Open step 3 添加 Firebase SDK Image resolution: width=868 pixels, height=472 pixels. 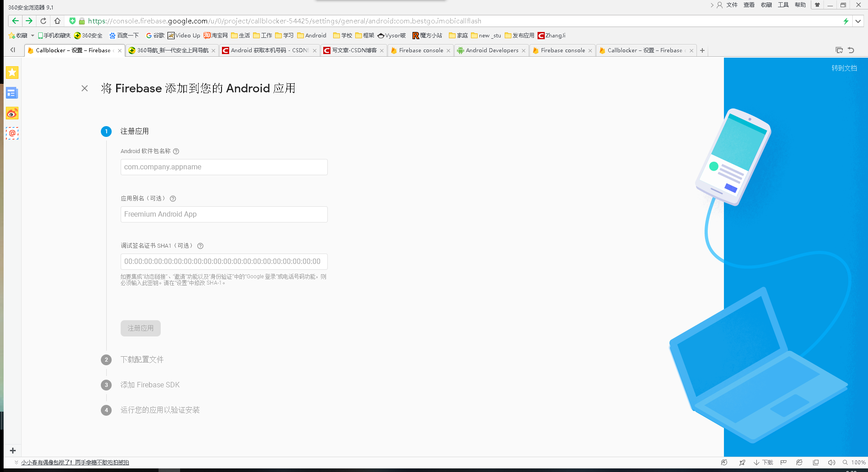(x=150, y=385)
